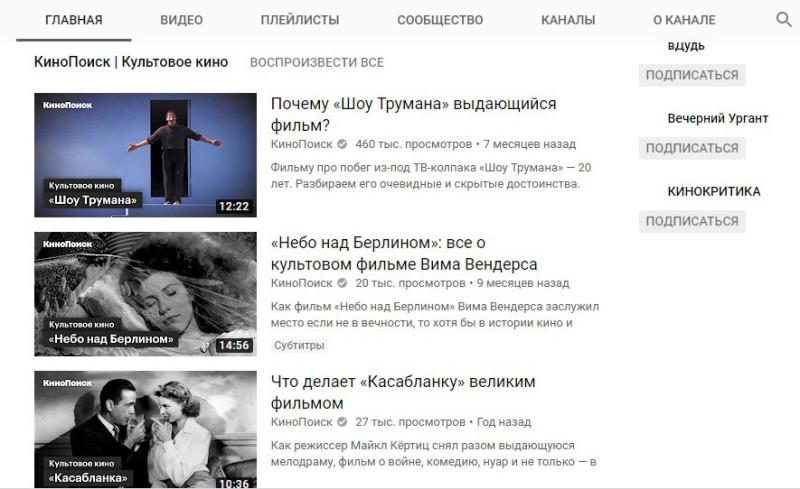Viewport: 800px width, 489px height.
Task: Click verified checkmark under Касабланку video title
Action: pyautogui.click(x=342, y=422)
